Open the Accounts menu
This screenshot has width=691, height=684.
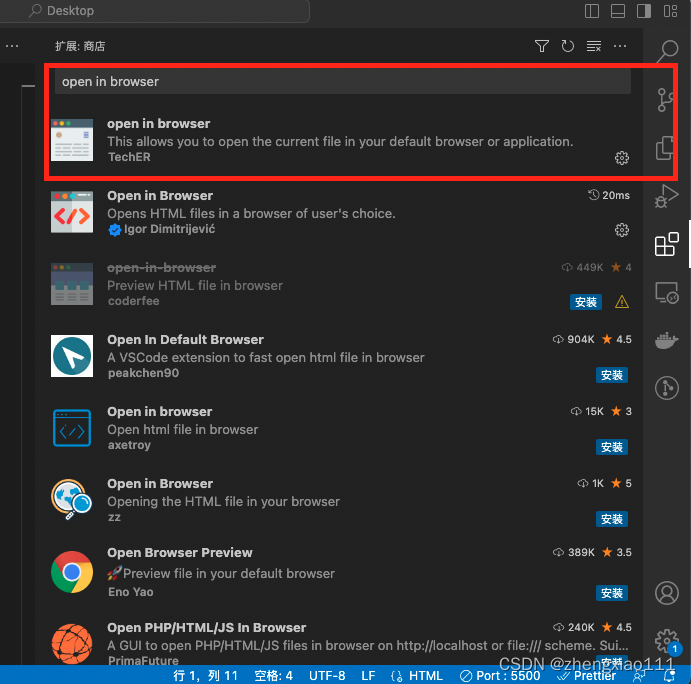pos(667,593)
